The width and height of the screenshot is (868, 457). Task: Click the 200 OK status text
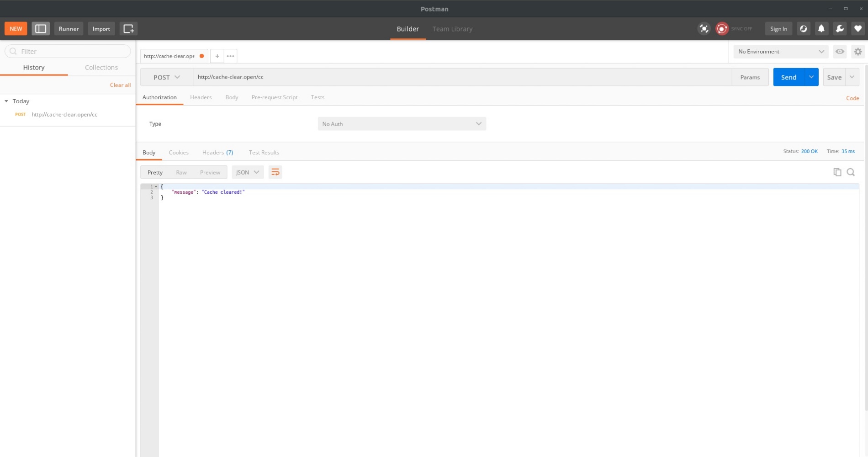click(809, 151)
